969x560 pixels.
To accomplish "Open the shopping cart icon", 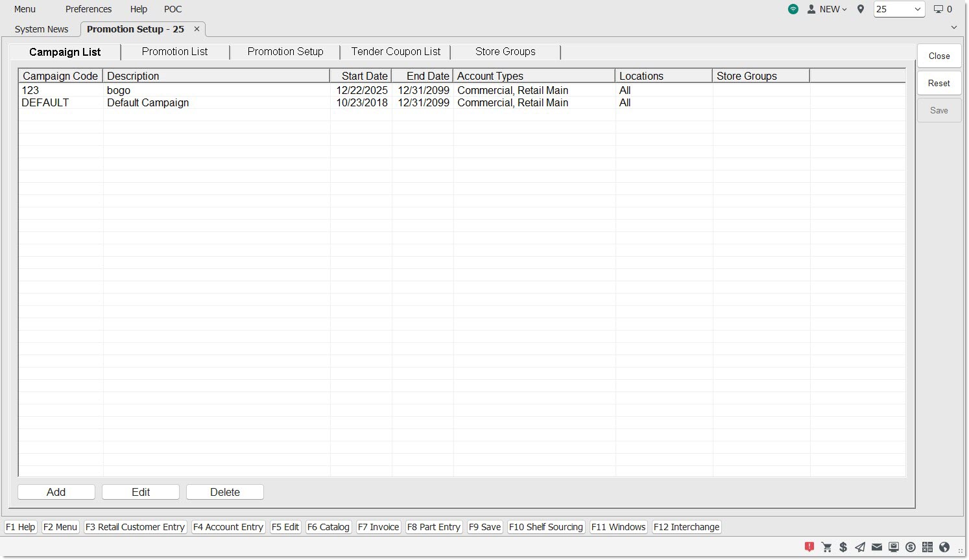I will coord(826,547).
